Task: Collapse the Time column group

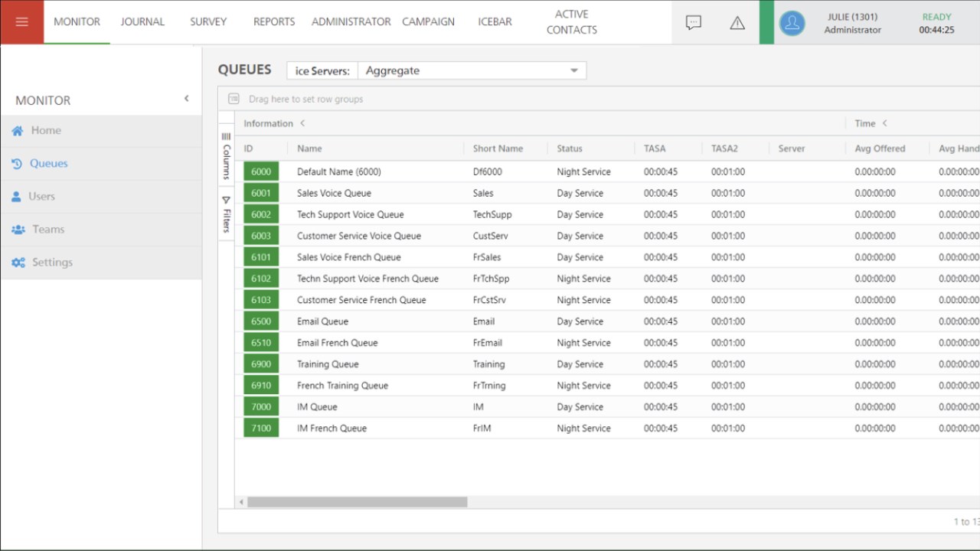Action: 884,123
